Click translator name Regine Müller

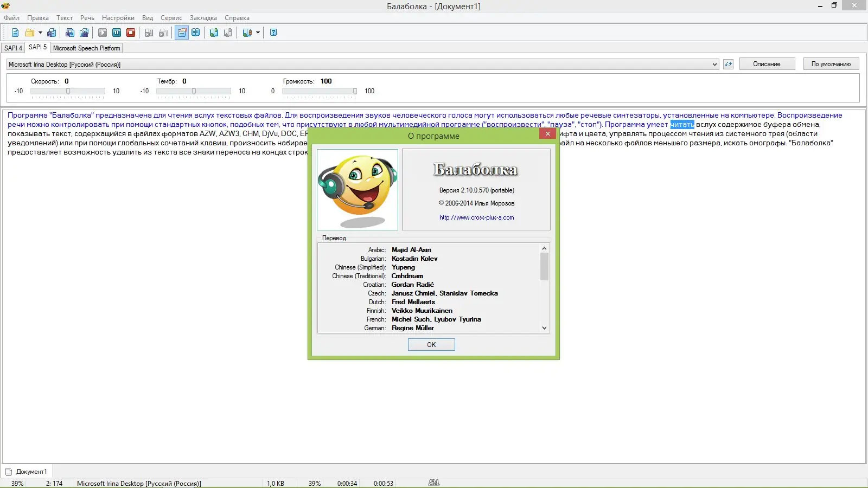coord(413,328)
